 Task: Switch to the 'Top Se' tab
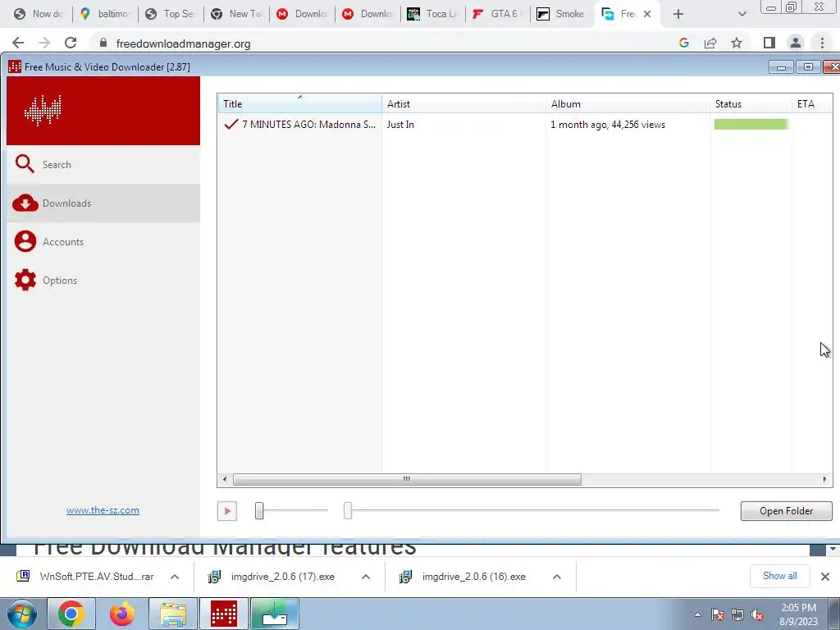tap(171, 14)
